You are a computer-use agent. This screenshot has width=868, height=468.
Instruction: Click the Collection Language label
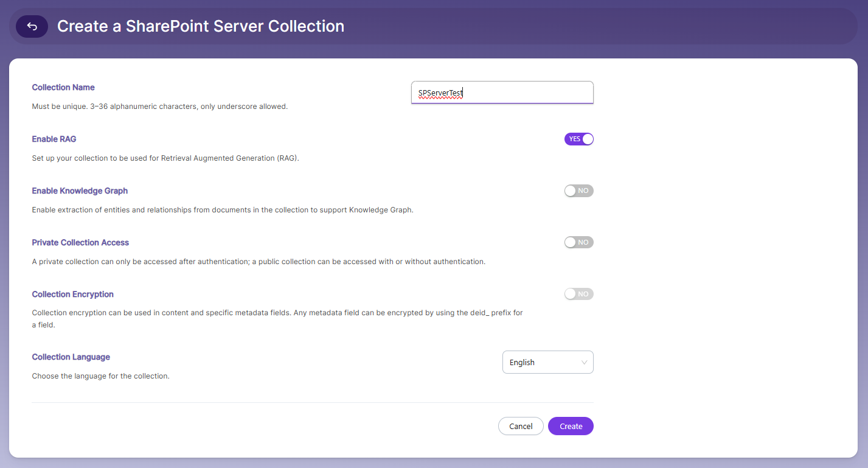71,357
